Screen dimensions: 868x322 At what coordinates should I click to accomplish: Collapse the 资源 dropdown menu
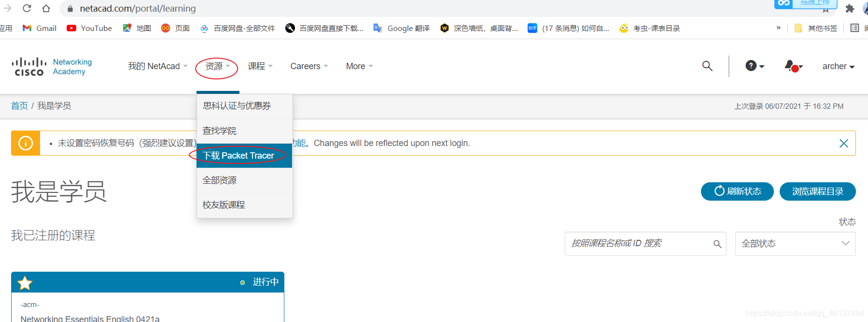[217, 66]
